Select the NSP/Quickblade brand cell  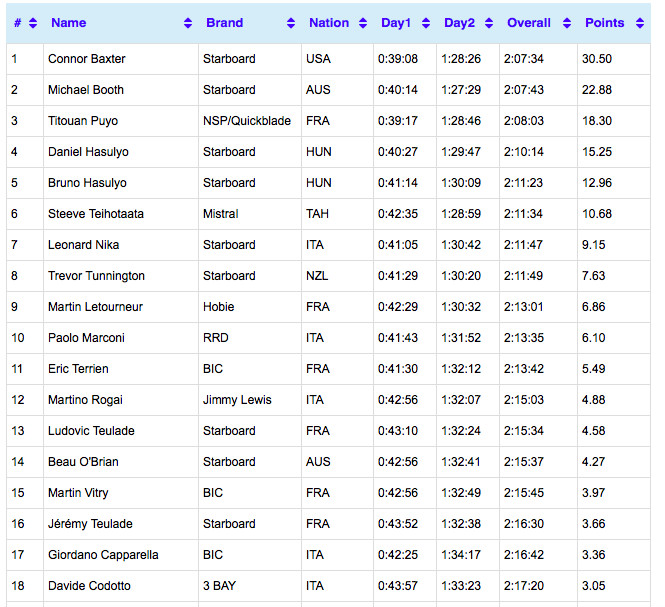pos(247,121)
